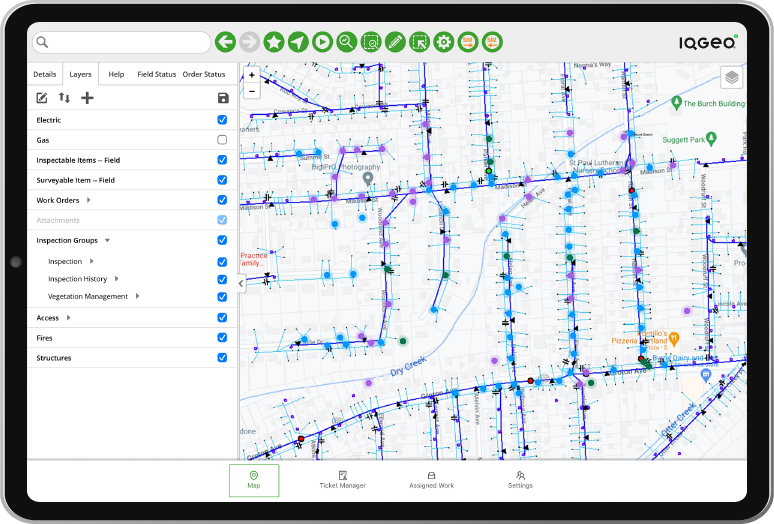The width and height of the screenshot is (774, 524).
Task: Enable the Gas layer checkbox
Action: [x=222, y=140]
